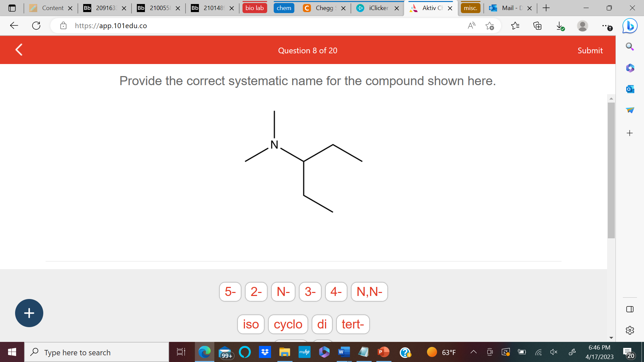Click the page refresh icon
Viewport: 644px width, 362px height.
(x=36, y=25)
